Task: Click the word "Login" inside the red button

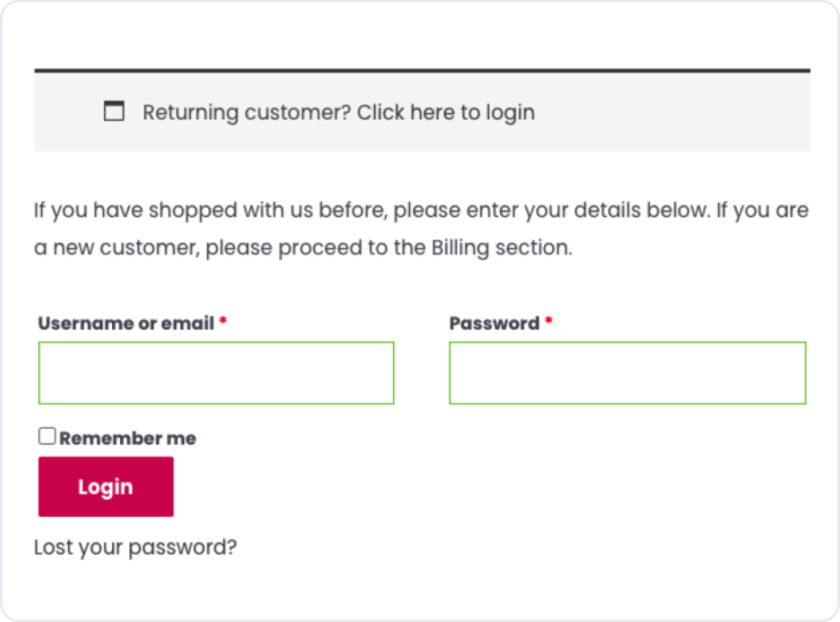Action: pos(106,487)
